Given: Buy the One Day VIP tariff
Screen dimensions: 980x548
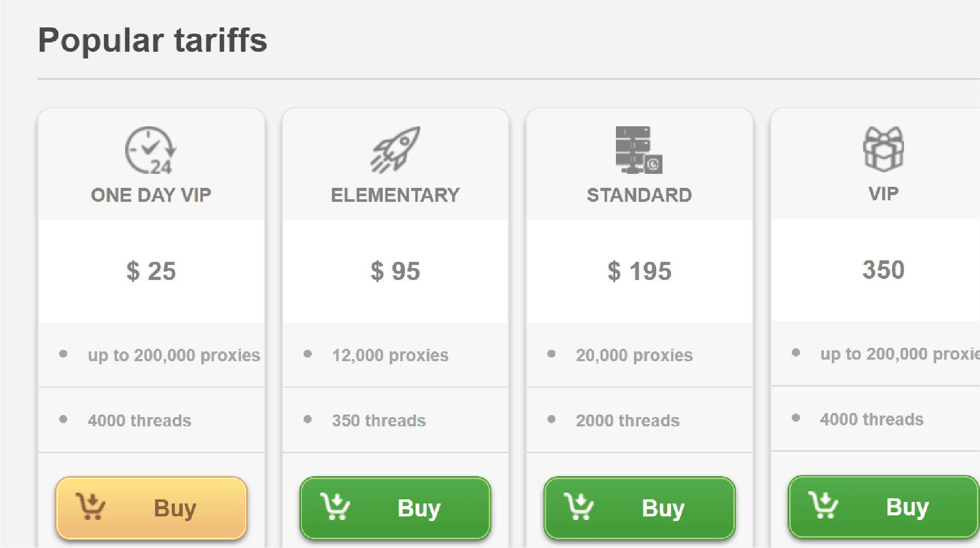Looking at the screenshot, I should [151, 508].
